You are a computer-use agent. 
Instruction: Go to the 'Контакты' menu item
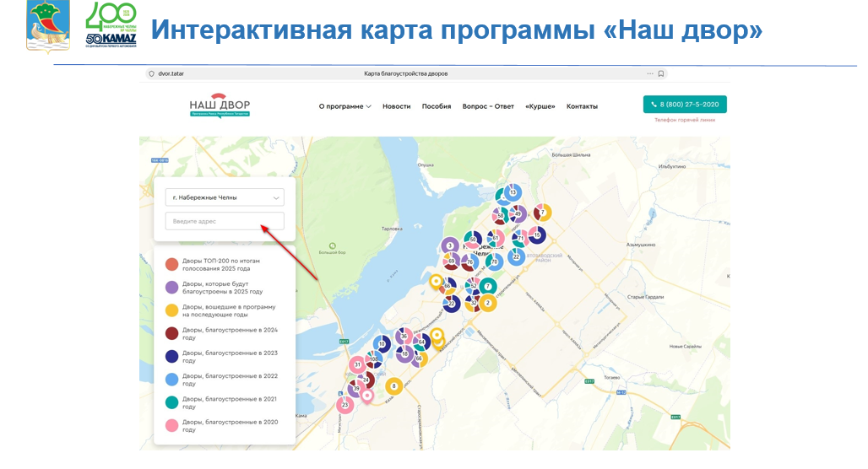click(x=582, y=106)
